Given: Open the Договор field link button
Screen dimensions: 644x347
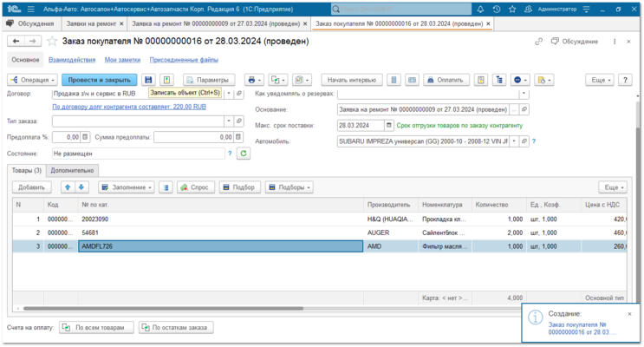Looking at the screenshot, I should [x=239, y=94].
